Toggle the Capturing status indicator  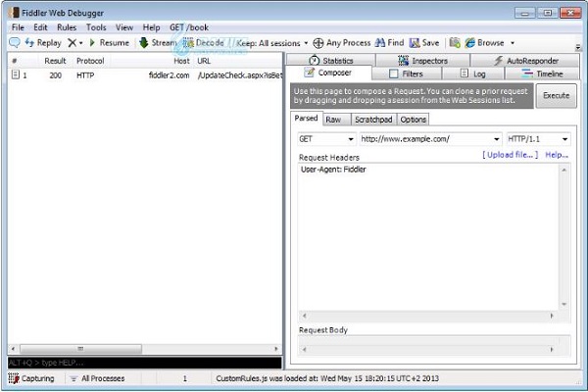coord(31,378)
